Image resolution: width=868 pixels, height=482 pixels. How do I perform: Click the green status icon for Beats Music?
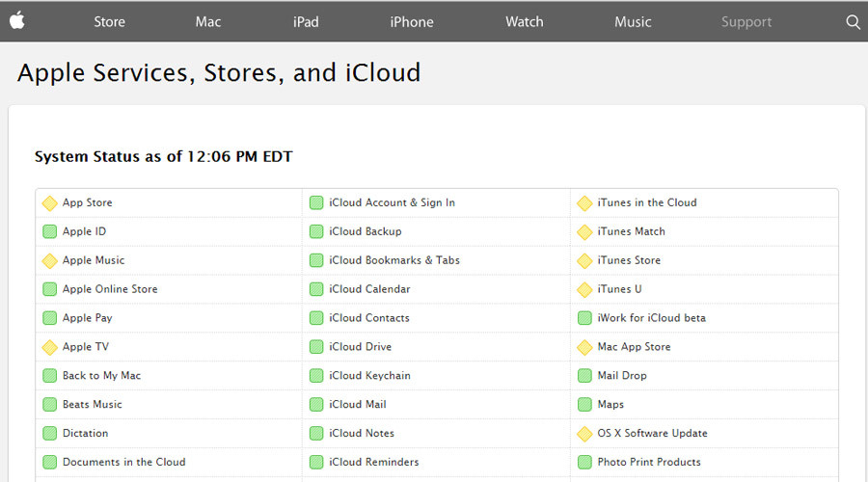tap(50, 404)
